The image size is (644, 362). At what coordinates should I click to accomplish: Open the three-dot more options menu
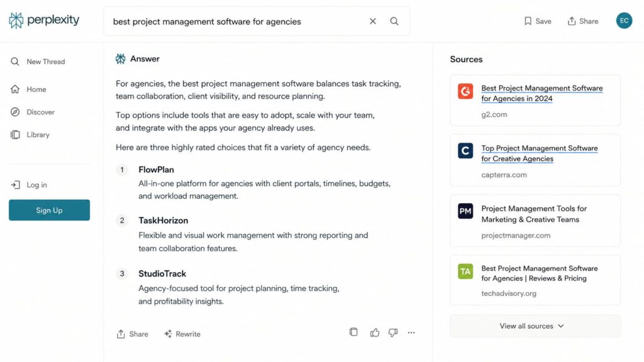411,332
